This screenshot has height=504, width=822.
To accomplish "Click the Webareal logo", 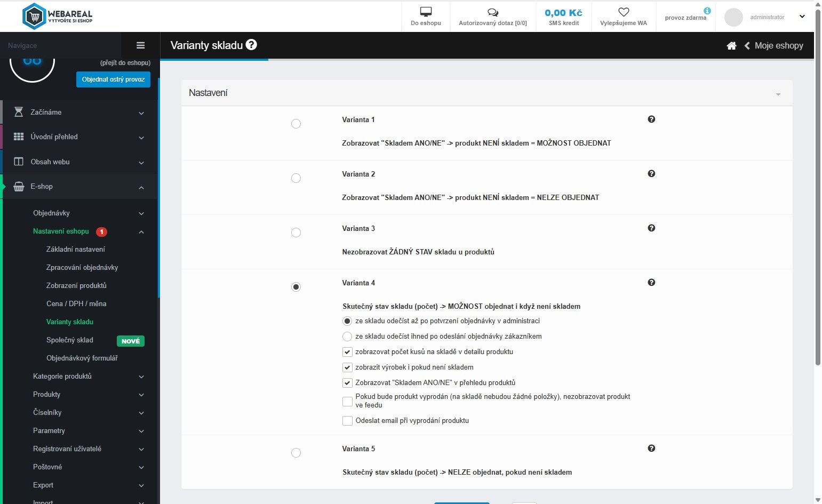I will tap(57, 17).
